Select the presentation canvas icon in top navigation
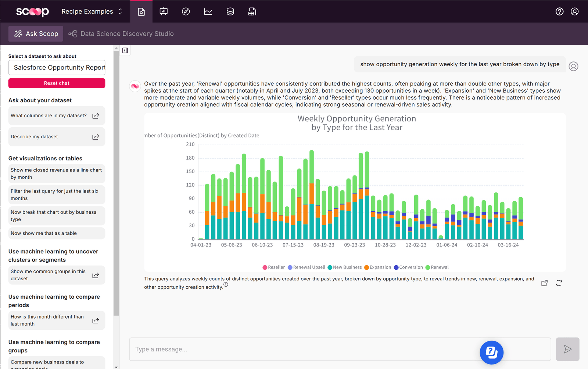This screenshot has width=588, height=369. pos(164,11)
